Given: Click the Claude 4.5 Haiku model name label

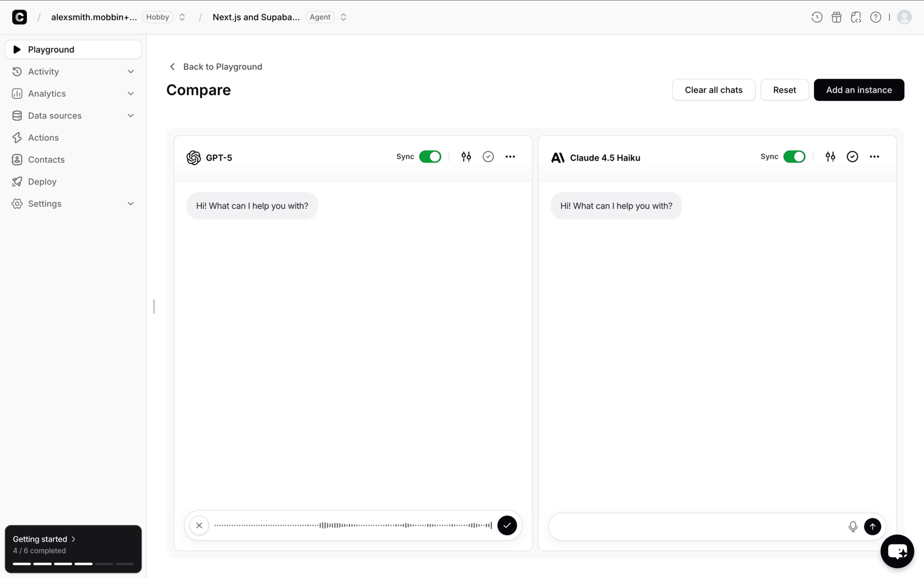Looking at the screenshot, I should [x=605, y=158].
